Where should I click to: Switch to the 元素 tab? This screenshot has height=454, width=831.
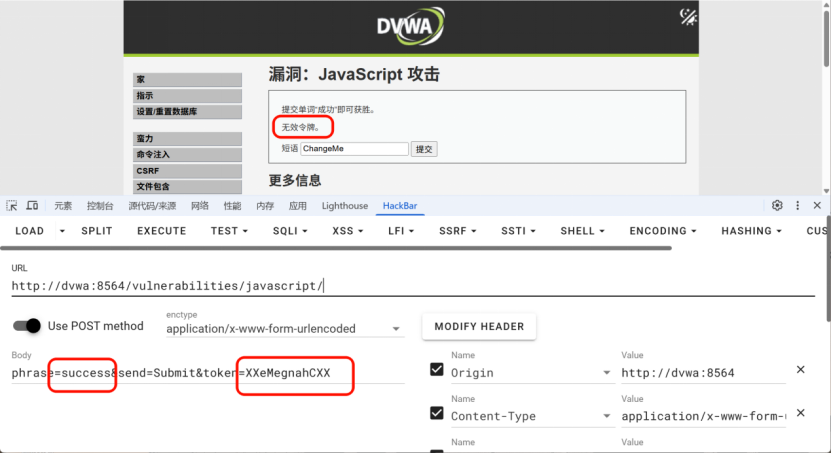pos(63,206)
